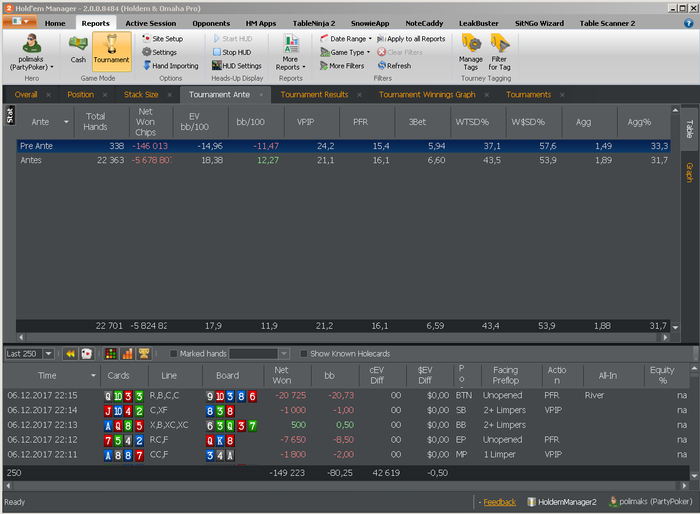Click report horizontal scrollbar right arrow
Image resolution: width=700 pixels, height=514 pixels.
click(x=666, y=338)
